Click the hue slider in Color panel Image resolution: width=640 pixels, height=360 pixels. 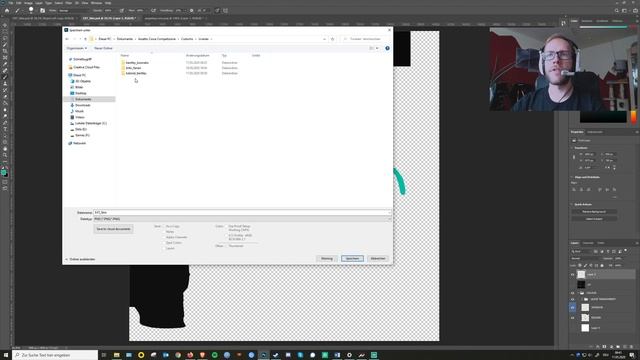633,116
